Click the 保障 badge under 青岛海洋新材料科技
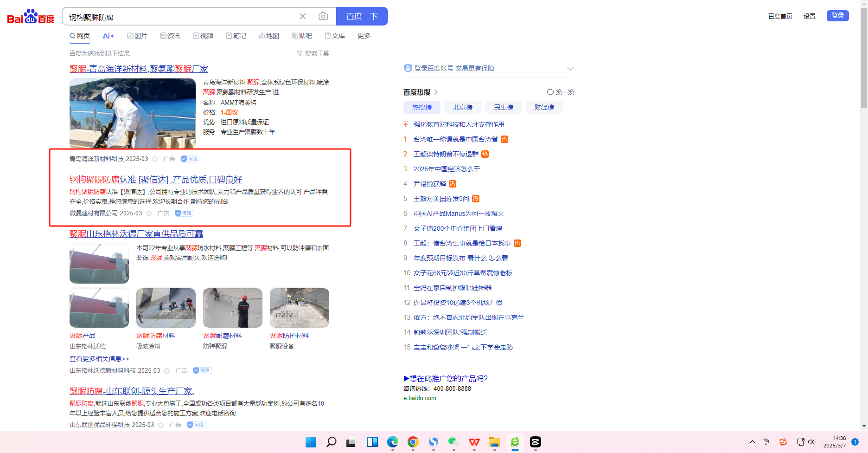The height and width of the screenshot is (453, 868). tap(190, 159)
